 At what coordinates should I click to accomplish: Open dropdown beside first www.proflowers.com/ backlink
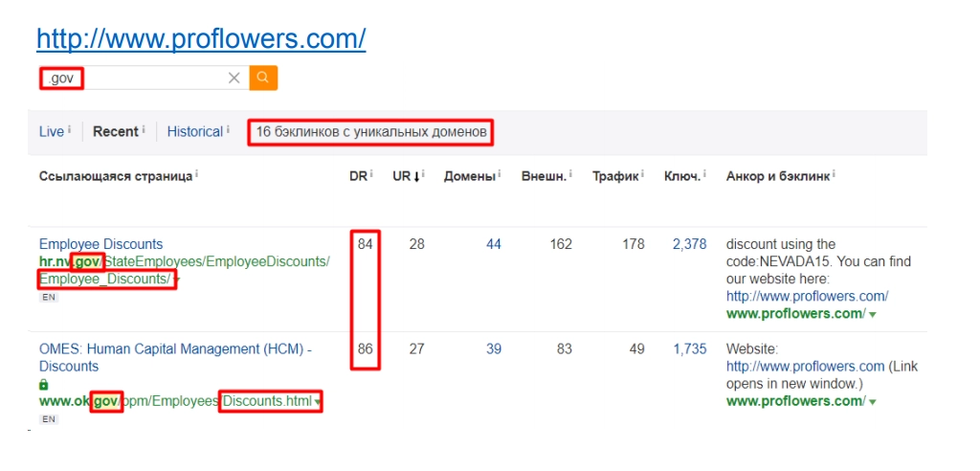pos(873,314)
